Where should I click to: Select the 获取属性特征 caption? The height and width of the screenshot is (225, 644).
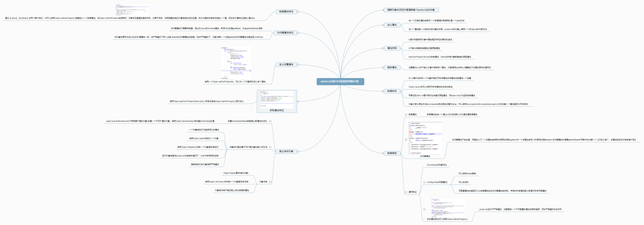tap(277, 111)
